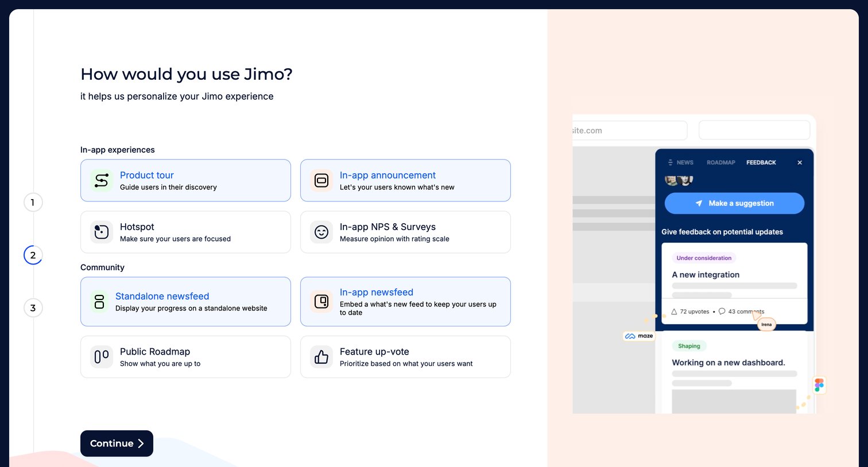
Task: Go to onboarding step 1
Action: coord(33,203)
